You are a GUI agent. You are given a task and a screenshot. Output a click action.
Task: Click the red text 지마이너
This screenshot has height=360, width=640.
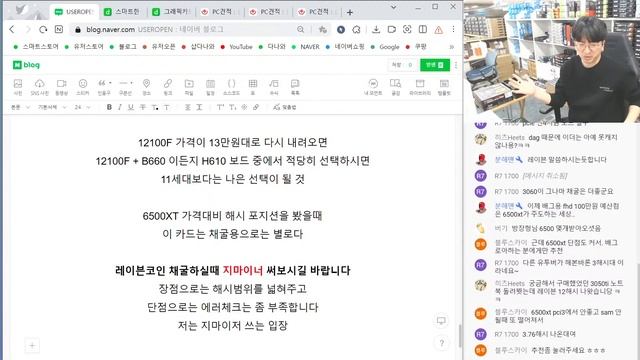(242, 270)
